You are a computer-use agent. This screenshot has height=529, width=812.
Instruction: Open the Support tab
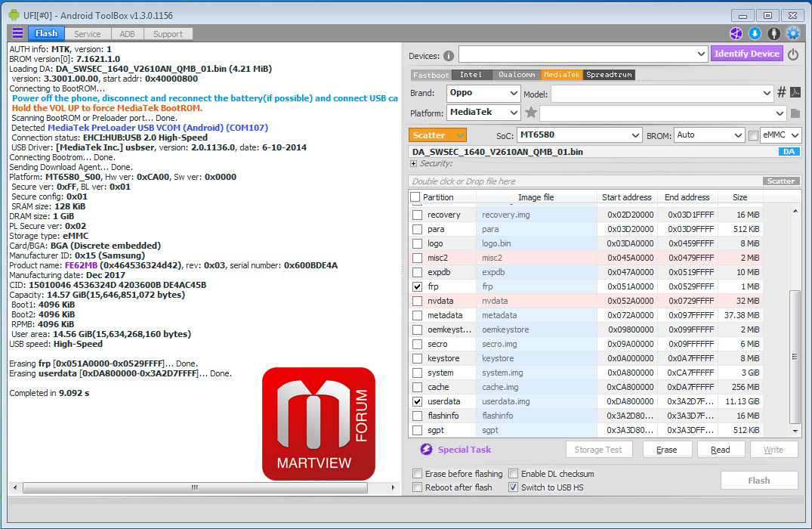(168, 34)
